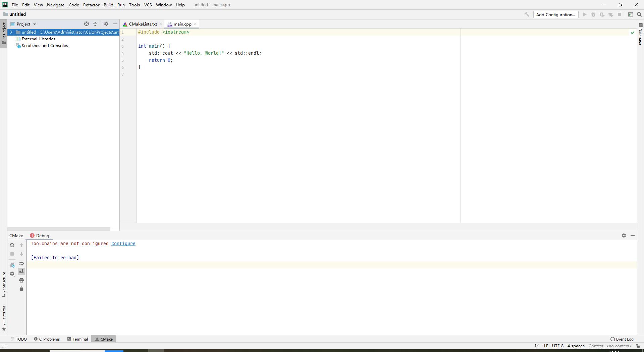Select Scratches and Consoles
Viewport: 644px width, 352px height.
pos(45,46)
